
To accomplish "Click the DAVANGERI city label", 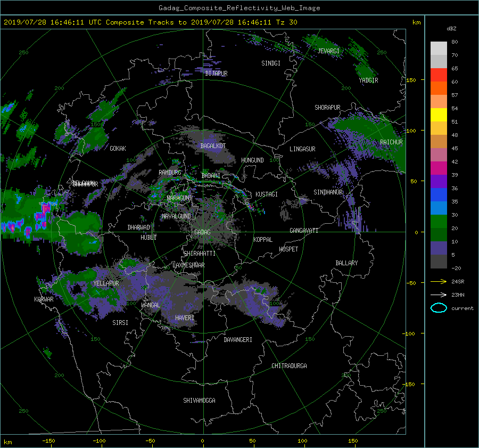I will [x=238, y=340].
